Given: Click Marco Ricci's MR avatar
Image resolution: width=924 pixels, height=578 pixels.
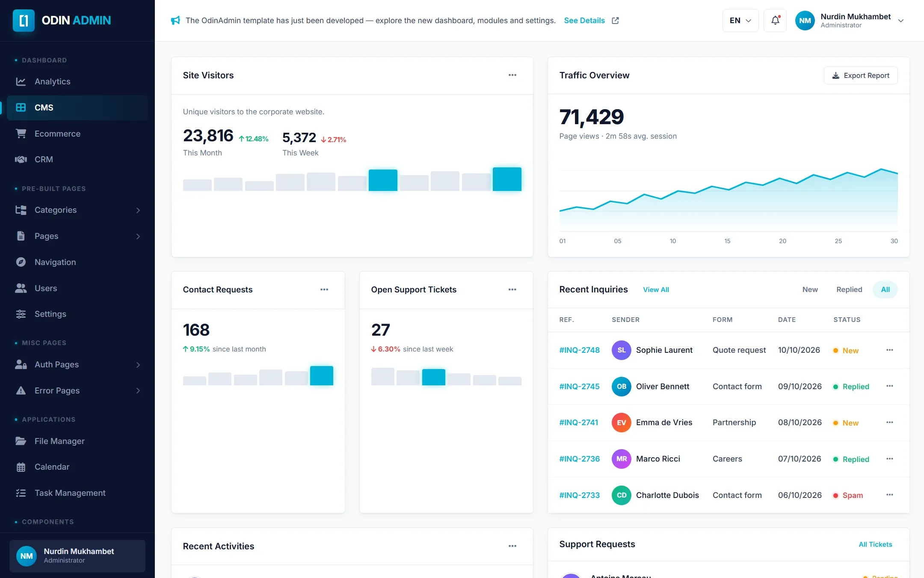Looking at the screenshot, I should tap(622, 459).
